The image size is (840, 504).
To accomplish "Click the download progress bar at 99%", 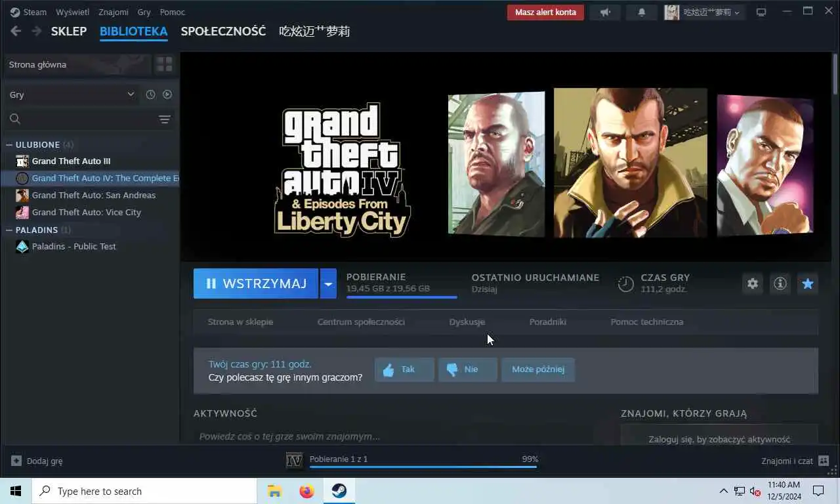I will (x=423, y=467).
